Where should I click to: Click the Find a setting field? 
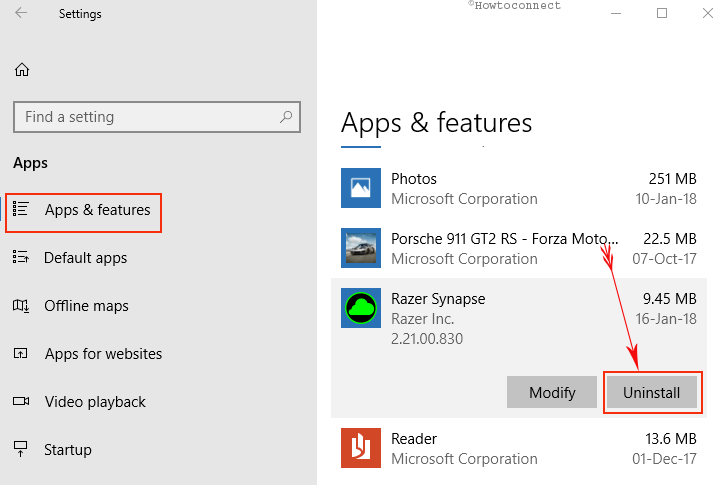click(x=157, y=117)
